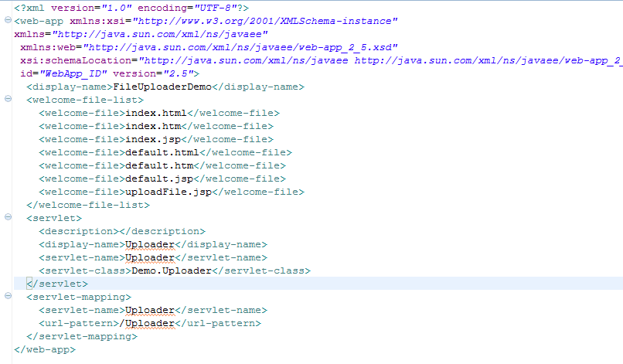Click the opening servlet tag

pyautogui.click(x=54, y=218)
